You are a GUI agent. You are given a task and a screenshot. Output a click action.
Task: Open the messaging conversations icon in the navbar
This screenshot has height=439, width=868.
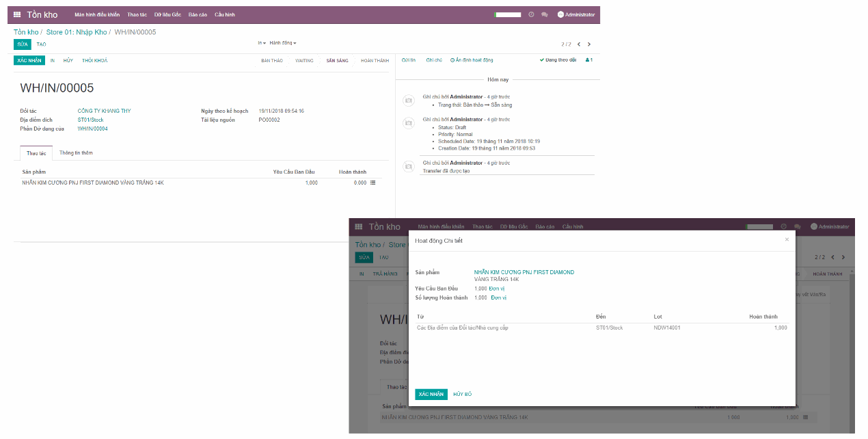pos(545,14)
